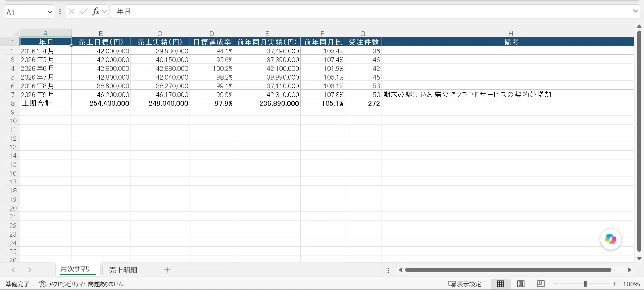This screenshot has height=290, width=644.
Task: Expand the formula bar chevron
Action: point(635,11)
